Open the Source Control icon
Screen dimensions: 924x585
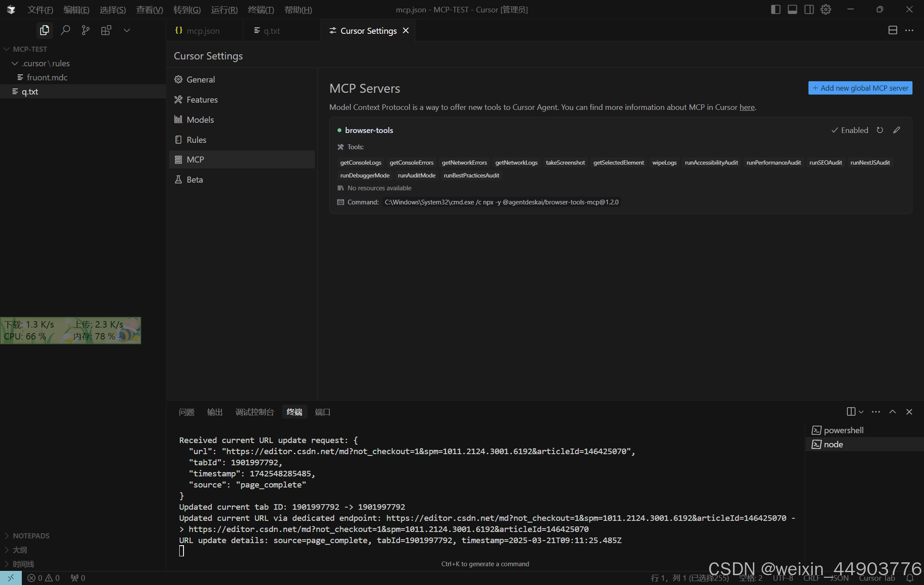86,30
